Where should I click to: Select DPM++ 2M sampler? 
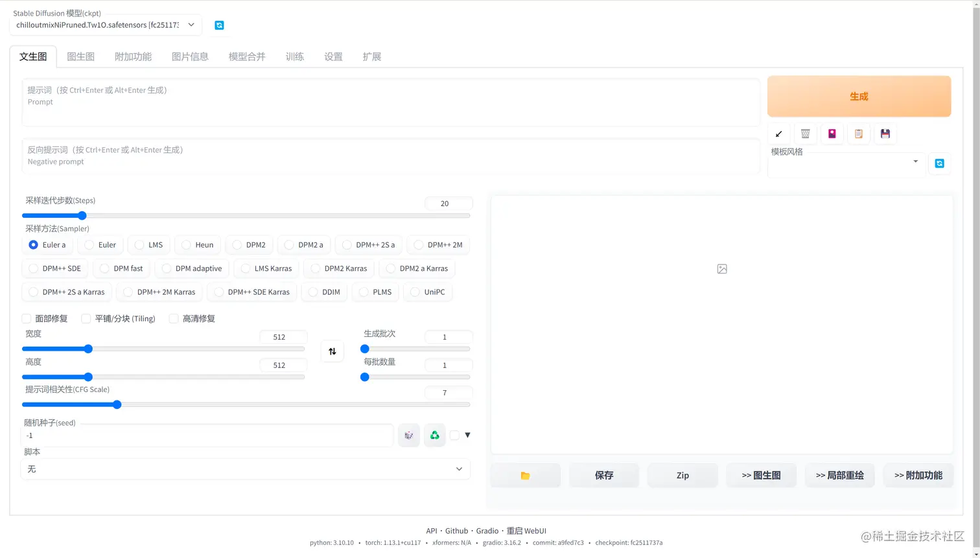[x=438, y=245]
